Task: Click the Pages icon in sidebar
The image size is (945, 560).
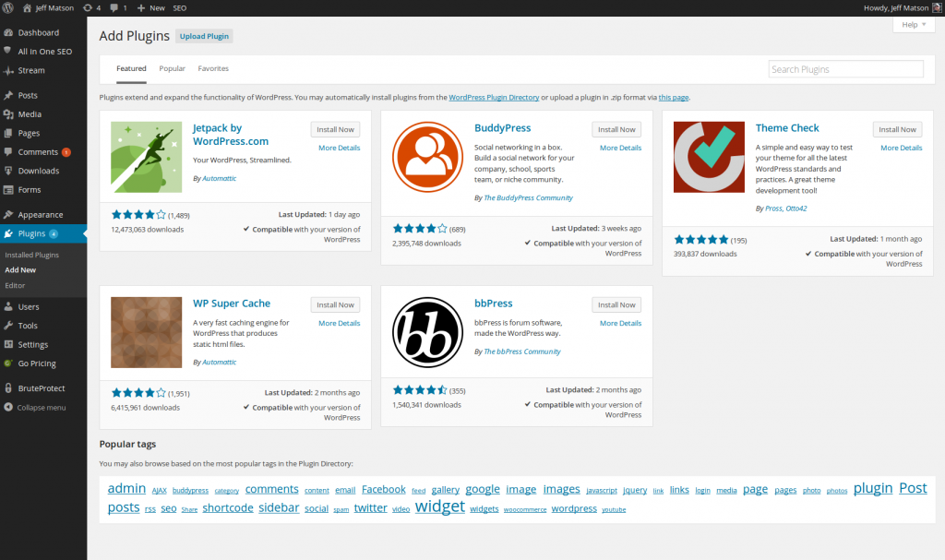Action: pos(8,133)
